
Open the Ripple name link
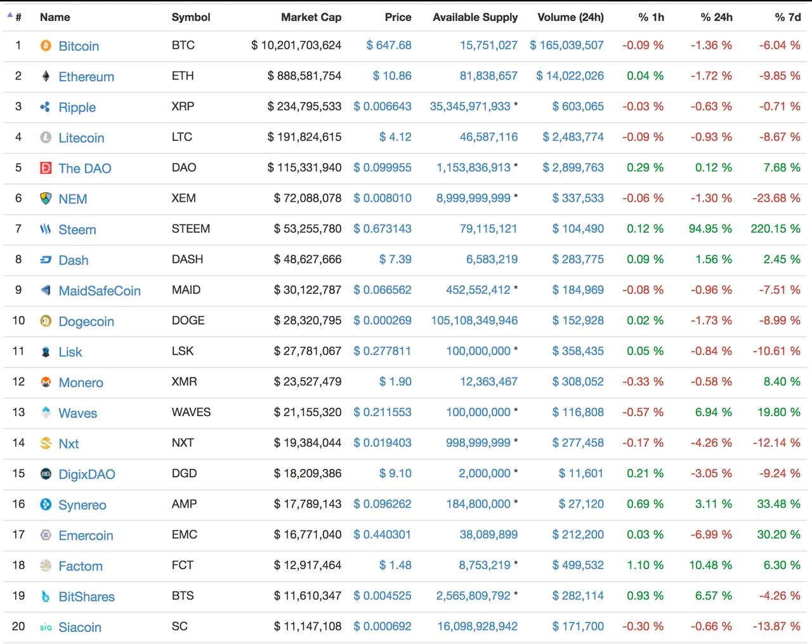click(77, 107)
